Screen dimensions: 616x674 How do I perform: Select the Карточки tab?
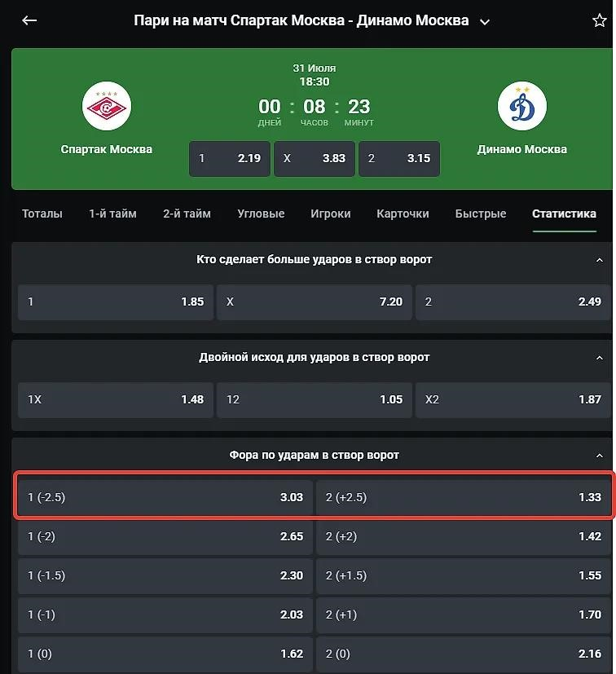[x=403, y=214]
